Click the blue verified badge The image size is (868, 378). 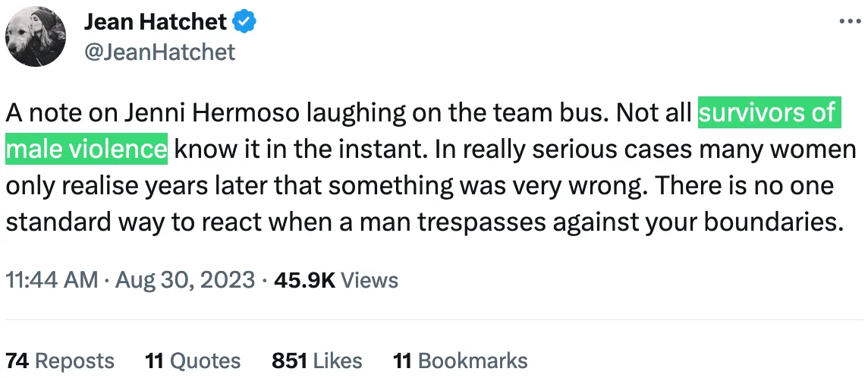tap(245, 24)
